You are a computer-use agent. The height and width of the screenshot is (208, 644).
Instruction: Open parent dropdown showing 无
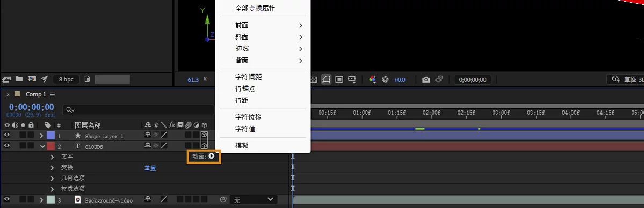coord(254,200)
